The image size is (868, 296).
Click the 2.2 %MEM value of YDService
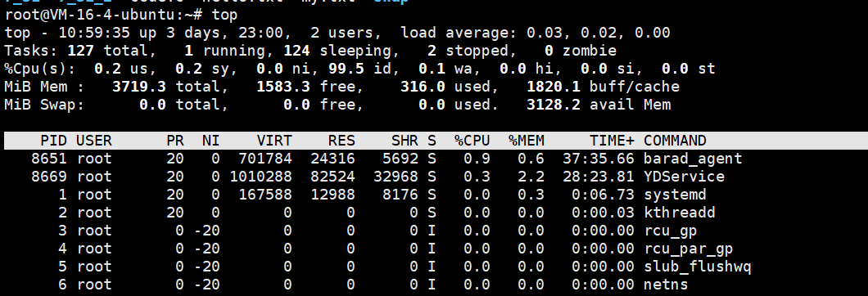click(531, 177)
